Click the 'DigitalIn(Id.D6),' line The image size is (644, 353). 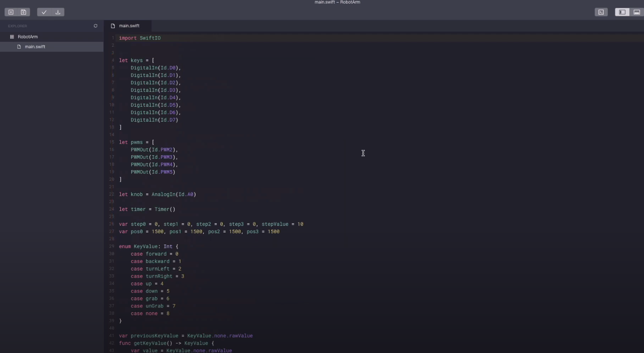tap(156, 113)
